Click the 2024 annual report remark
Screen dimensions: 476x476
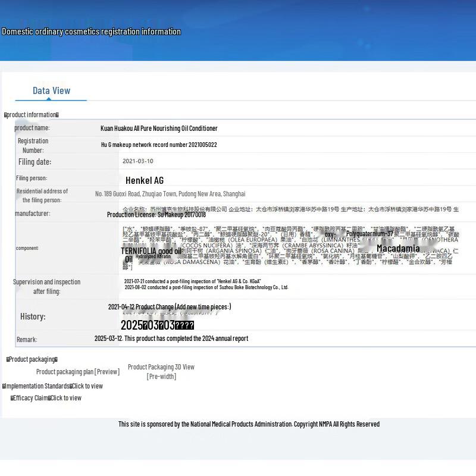coord(171,339)
